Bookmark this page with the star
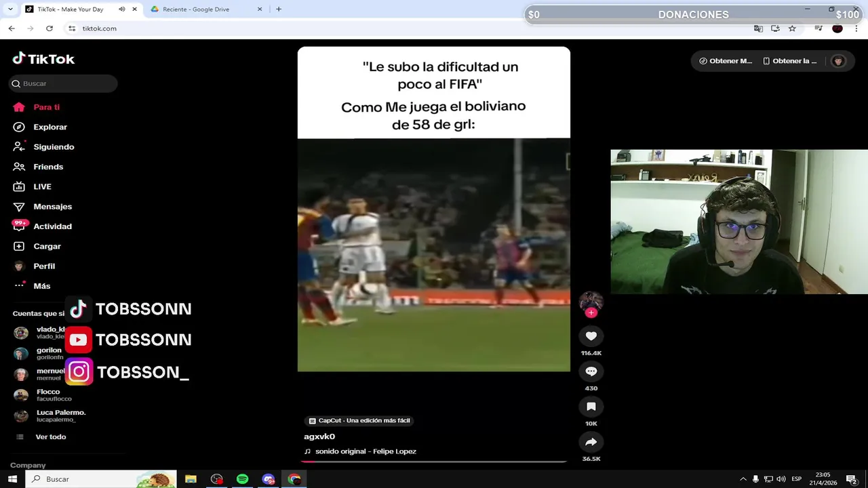This screenshot has height=488, width=868. (792, 28)
